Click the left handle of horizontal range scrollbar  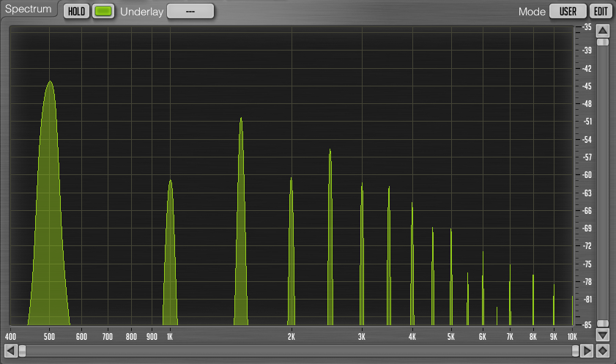pyautogui.click(x=22, y=351)
